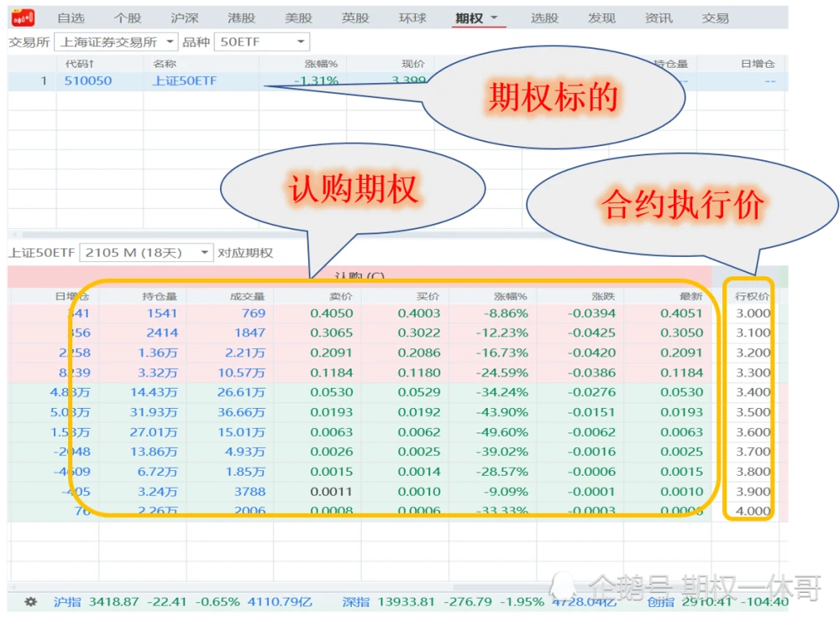Select strike price 3.400 row

click(753, 393)
